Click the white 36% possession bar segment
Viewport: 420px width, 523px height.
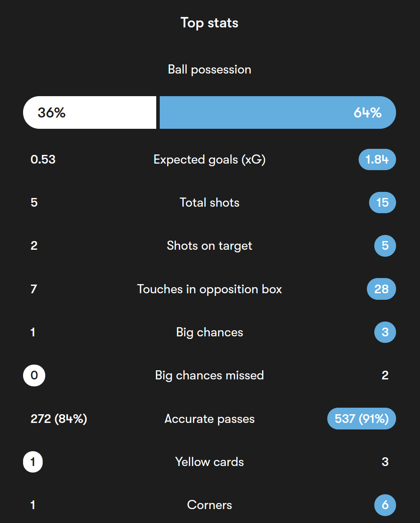tap(90, 113)
